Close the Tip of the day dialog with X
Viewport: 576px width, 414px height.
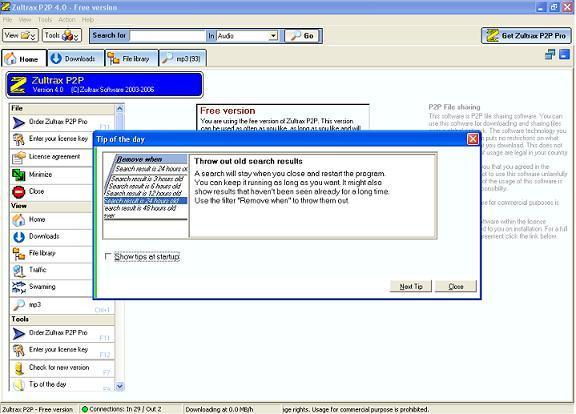click(x=472, y=139)
